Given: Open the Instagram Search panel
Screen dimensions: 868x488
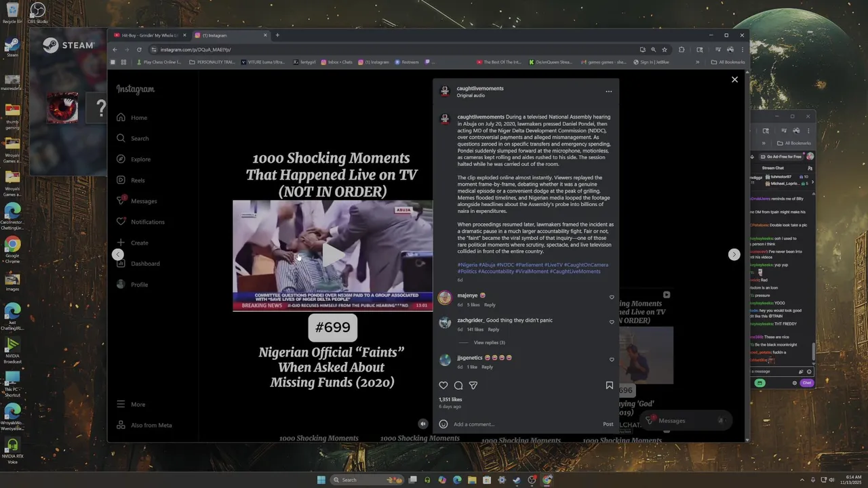Looking at the screenshot, I should tap(132, 138).
